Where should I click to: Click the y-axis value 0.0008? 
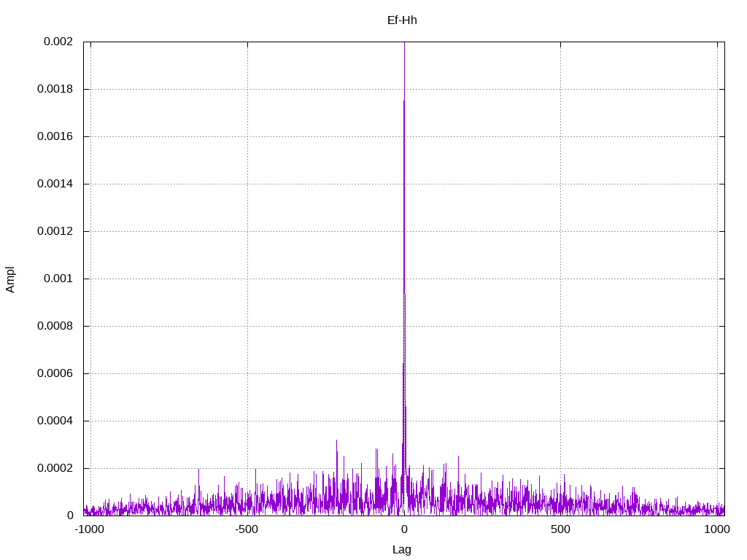(55, 326)
